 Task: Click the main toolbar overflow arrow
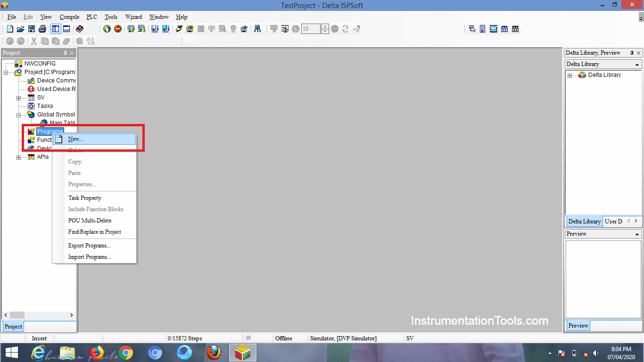pos(641,18)
